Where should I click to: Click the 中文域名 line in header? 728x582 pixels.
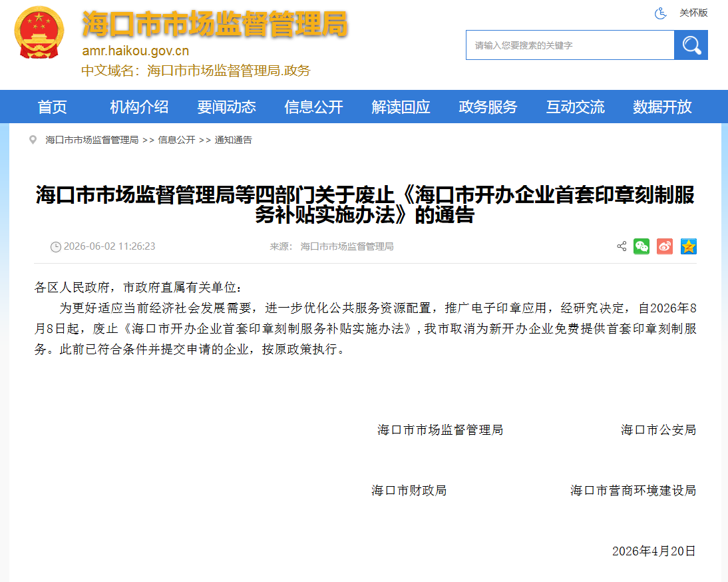196,71
